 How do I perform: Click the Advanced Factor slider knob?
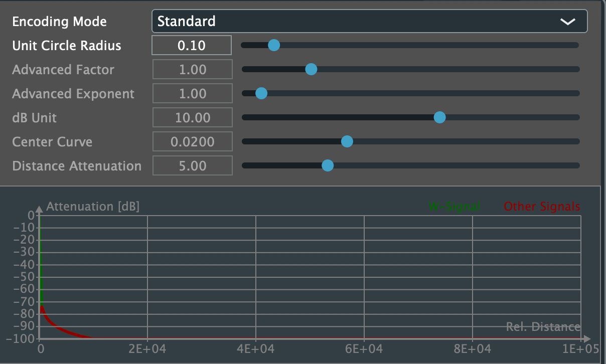click(x=311, y=69)
